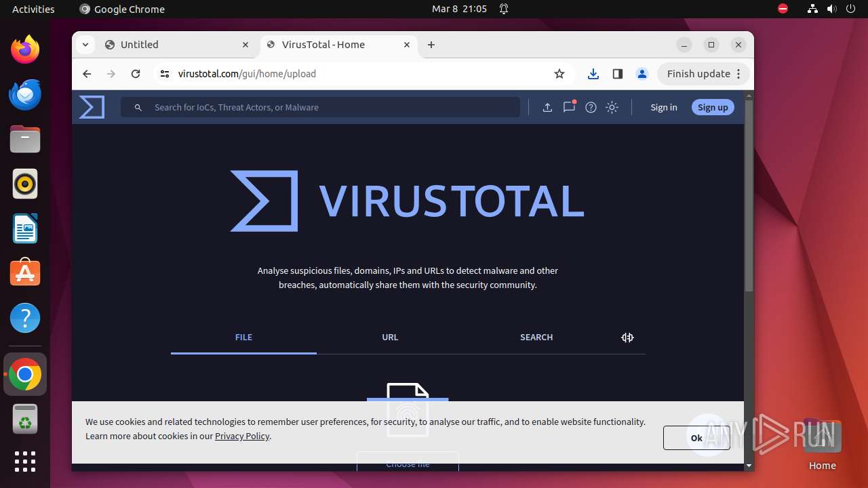This screenshot has height=488, width=868.
Task: Accept cookies with Ok button
Action: pos(696,438)
